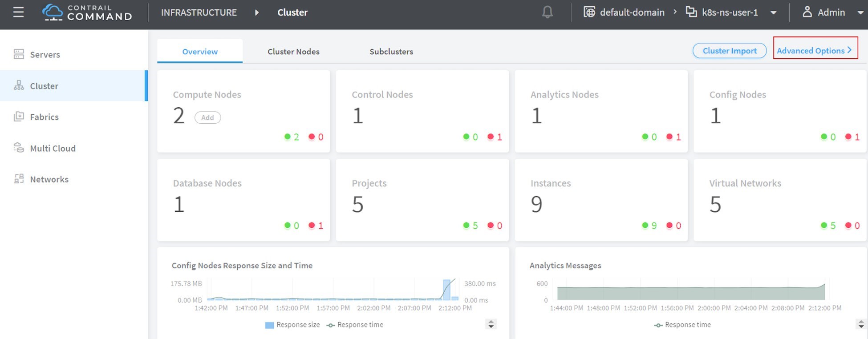Open the notifications bell
This screenshot has height=339, width=868.
tap(548, 12)
